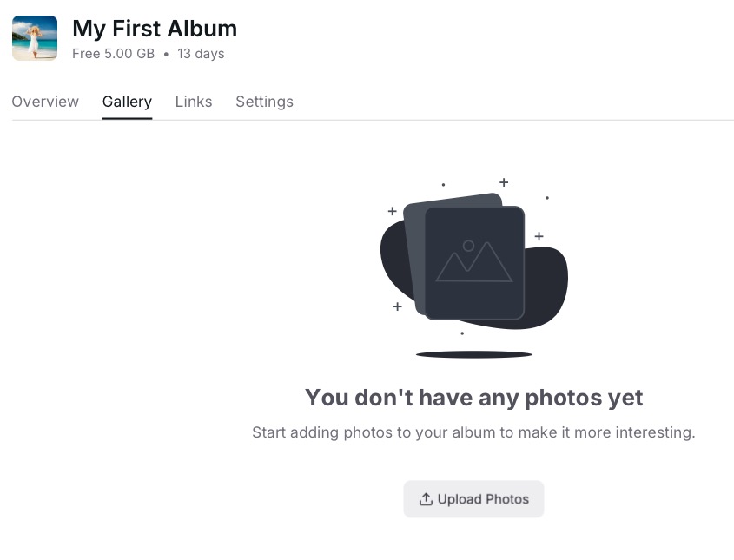This screenshot has height=560, width=734.
Task: Click the My First Album title
Action: pos(155,29)
